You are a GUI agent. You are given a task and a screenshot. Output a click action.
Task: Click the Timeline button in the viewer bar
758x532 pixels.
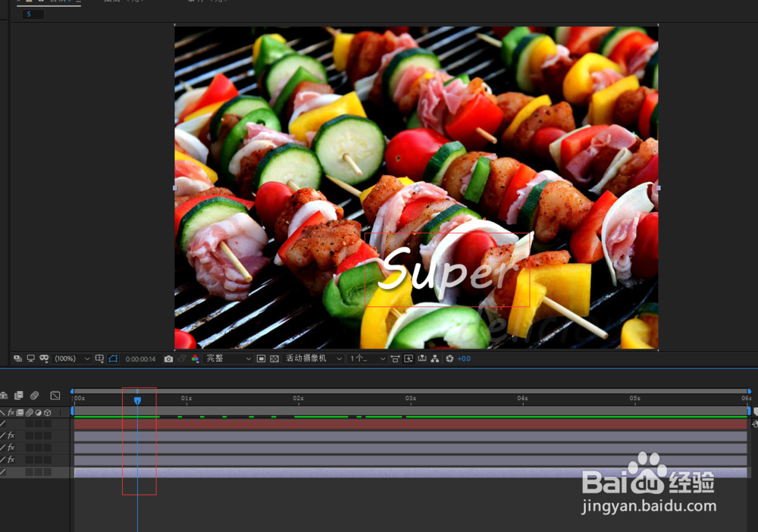[x=422, y=358]
